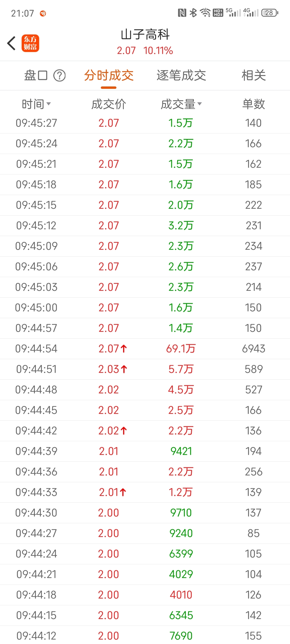Screen dimensions: 290x644
Task: Open the 成交量 sort dropdown arrow
Action: click(x=200, y=104)
